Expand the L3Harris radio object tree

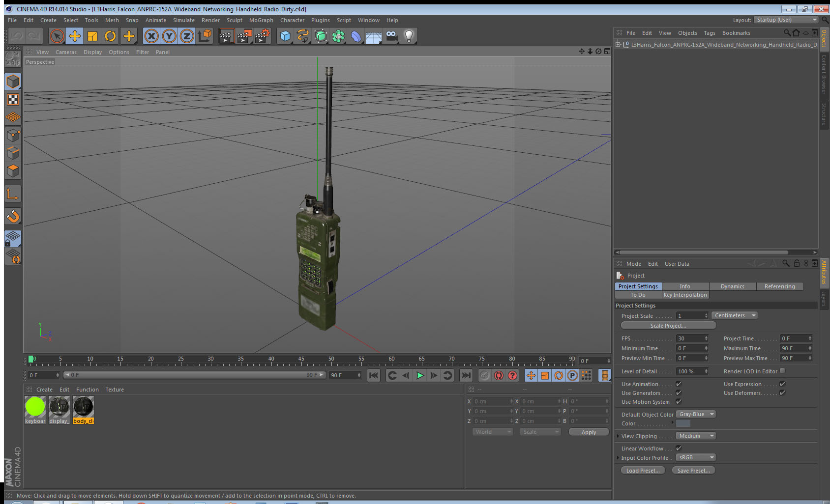tap(618, 44)
